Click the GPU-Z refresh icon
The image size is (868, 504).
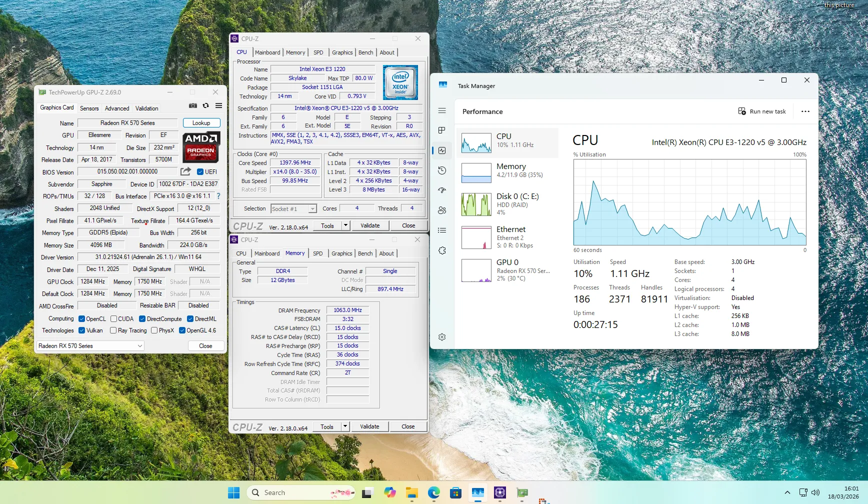(205, 106)
